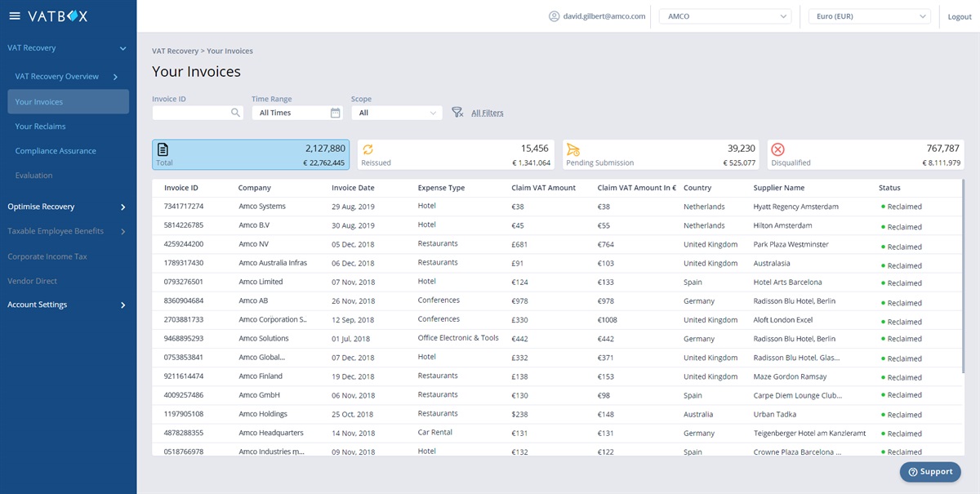The image size is (980, 494).
Task: Click Reclaimed status of Hyatt Regency row
Action: click(x=902, y=207)
